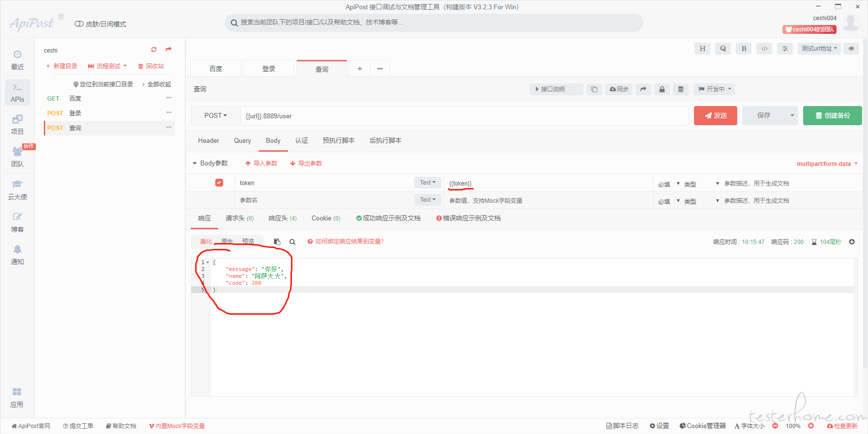
Task: Click the 发送 send button
Action: [716, 116]
